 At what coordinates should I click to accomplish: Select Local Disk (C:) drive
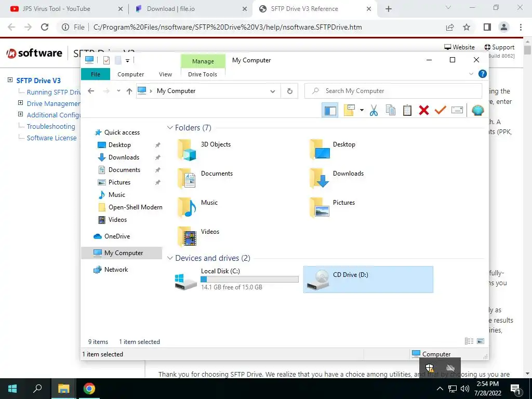coord(236,280)
